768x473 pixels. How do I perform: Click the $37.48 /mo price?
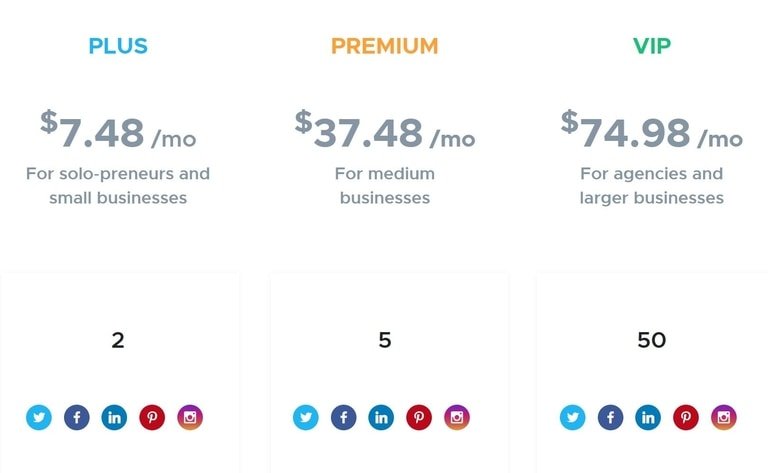coord(385,130)
